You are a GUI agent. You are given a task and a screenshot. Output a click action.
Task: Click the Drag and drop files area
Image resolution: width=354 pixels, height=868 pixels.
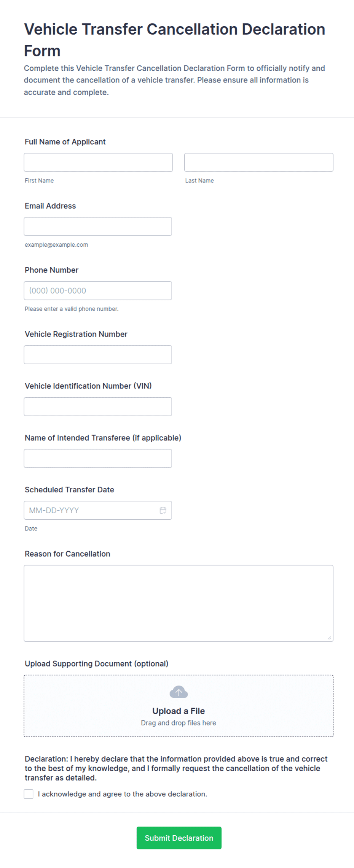[179, 706]
